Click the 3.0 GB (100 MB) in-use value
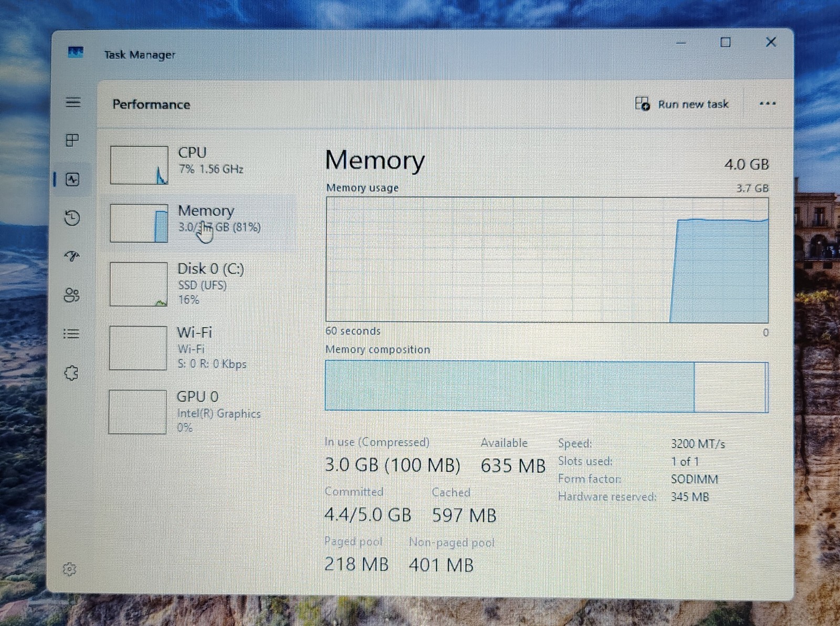840x626 pixels. (x=393, y=465)
